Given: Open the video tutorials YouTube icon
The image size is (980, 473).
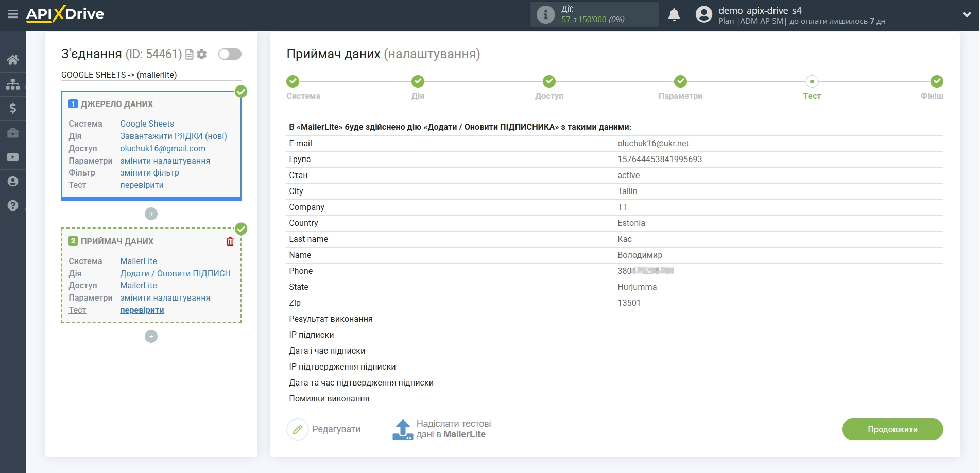Looking at the screenshot, I should 13,157.
